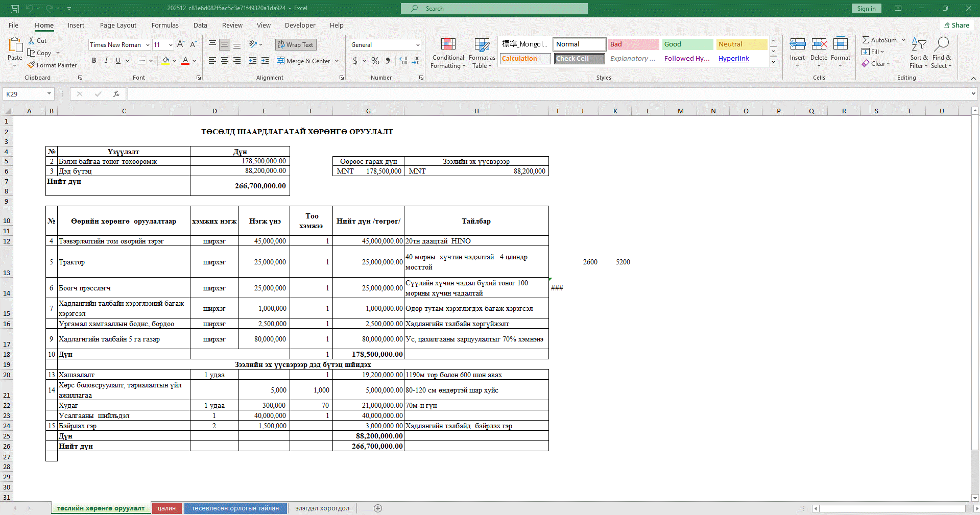Apply the Good cell style swatch

pyautogui.click(x=687, y=44)
